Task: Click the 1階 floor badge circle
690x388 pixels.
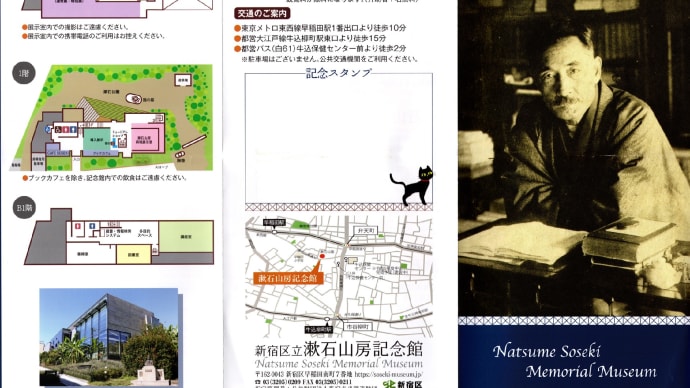Action: click(x=24, y=73)
